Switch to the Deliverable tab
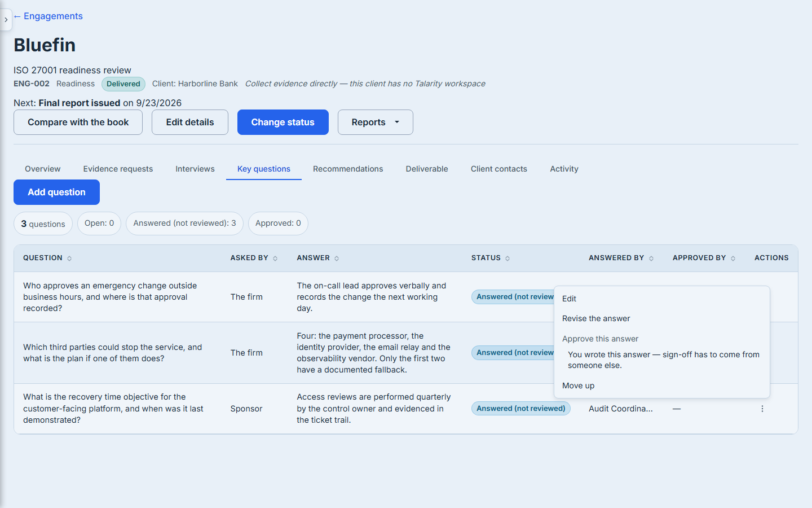The image size is (812, 508). (427, 169)
